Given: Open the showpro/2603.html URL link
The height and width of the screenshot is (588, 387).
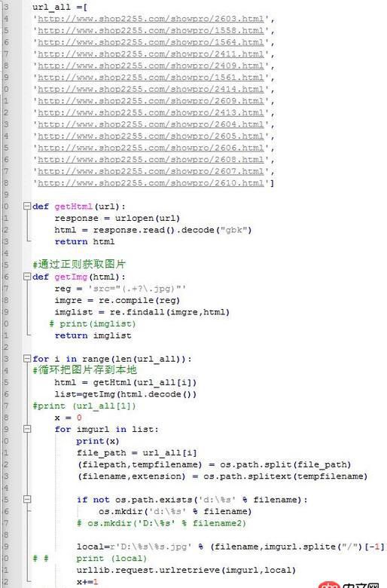Looking at the screenshot, I should tap(151, 19).
